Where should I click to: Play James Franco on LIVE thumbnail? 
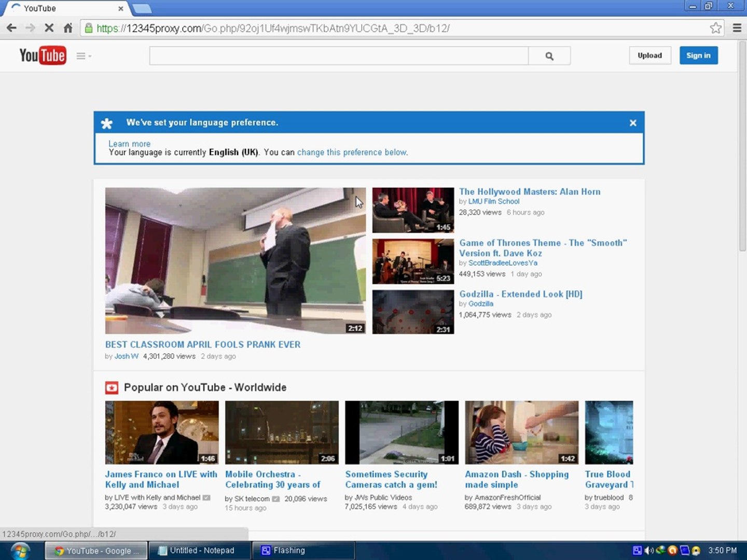(162, 432)
